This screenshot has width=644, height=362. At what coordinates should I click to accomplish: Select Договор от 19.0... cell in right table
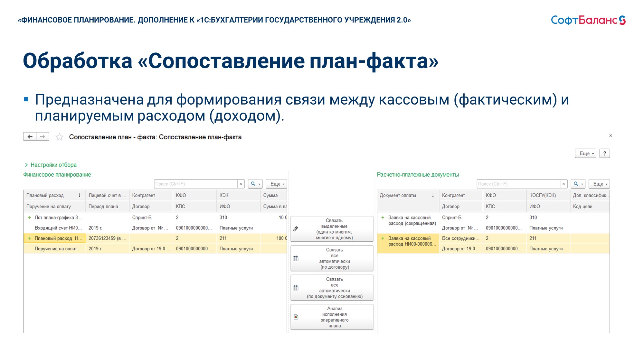tap(461, 249)
